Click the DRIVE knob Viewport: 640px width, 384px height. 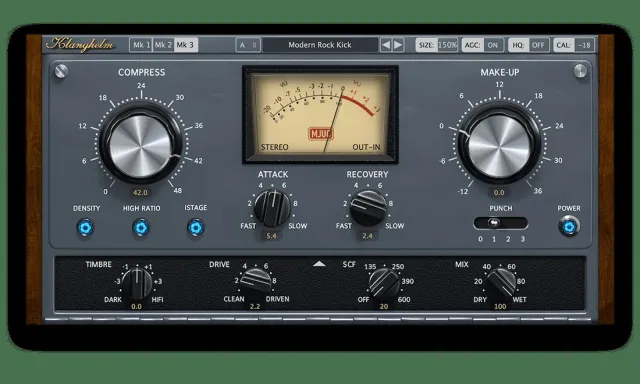256,282
